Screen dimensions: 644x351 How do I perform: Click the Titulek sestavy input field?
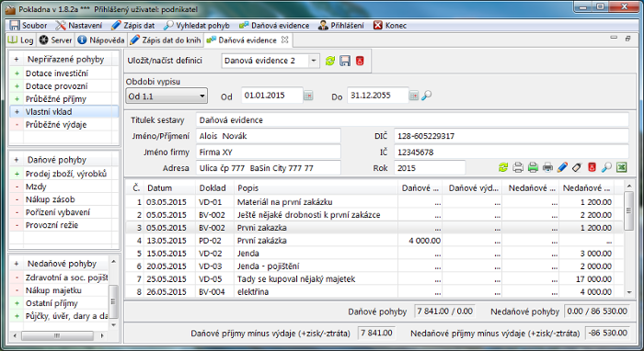(x=412, y=120)
